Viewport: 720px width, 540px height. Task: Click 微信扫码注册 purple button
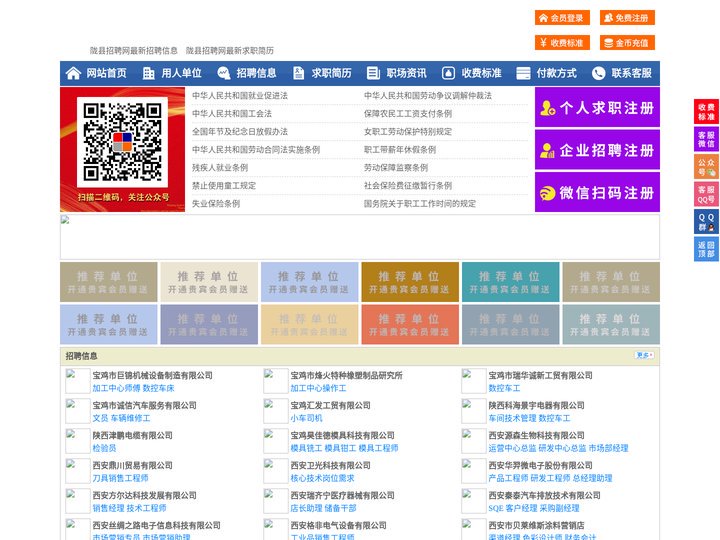[597, 192]
